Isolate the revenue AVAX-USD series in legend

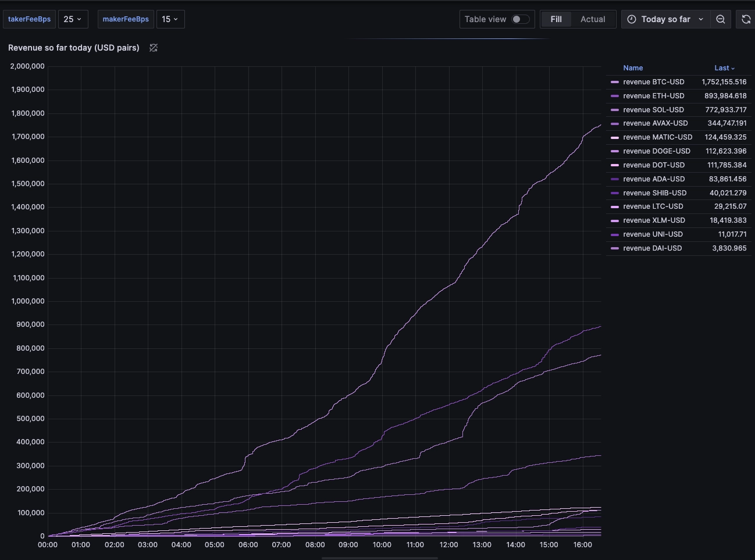click(655, 123)
